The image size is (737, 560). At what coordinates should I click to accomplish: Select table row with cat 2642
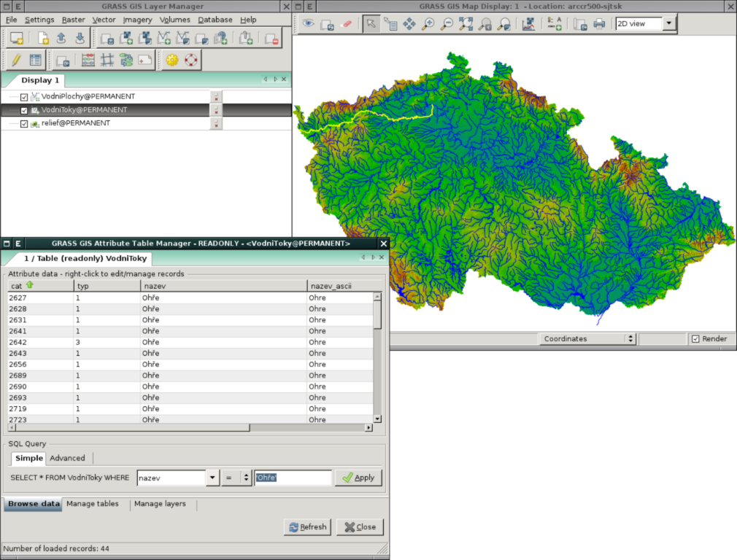pyautogui.click(x=191, y=343)
